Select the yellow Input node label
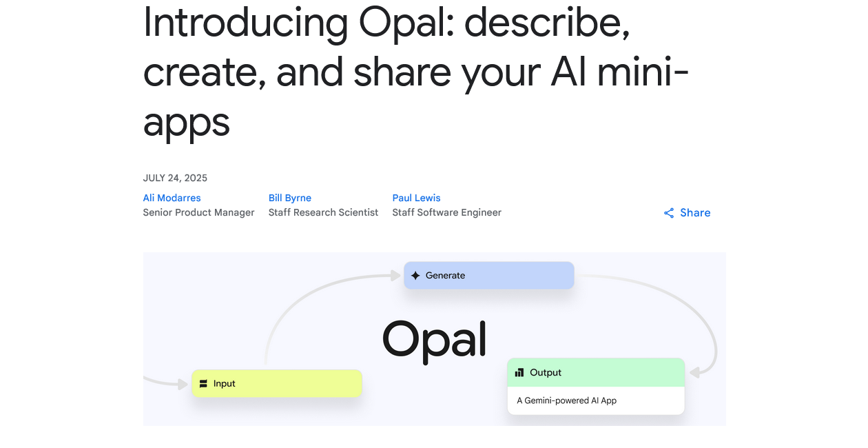This screenshot has height=448, width=868. click(225, 384)
